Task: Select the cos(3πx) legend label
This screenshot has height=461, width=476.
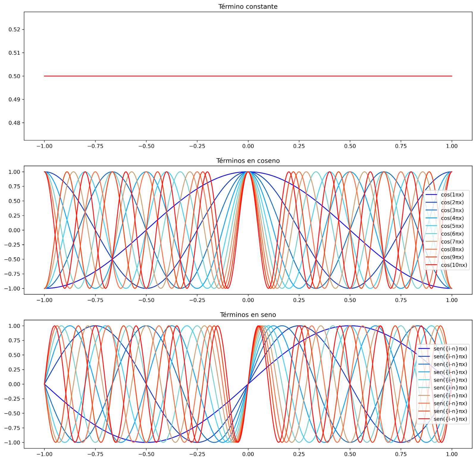Action: tap(452, 210)
